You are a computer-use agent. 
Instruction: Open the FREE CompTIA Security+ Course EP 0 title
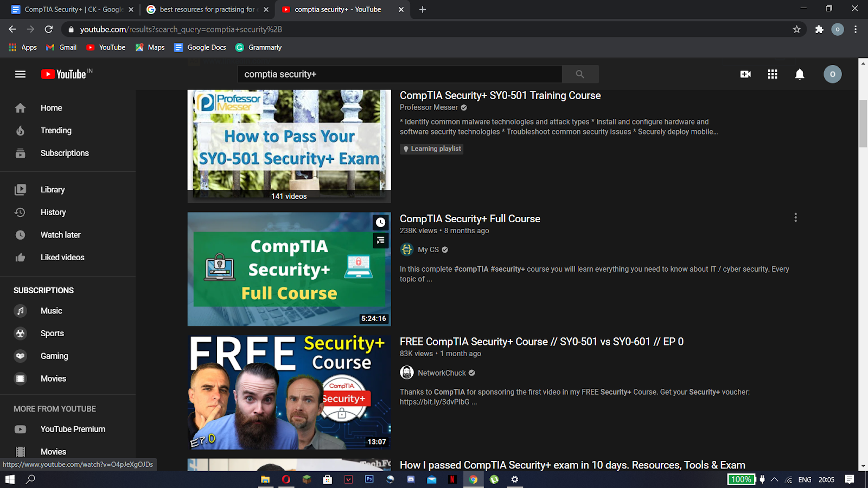point(541,342)
